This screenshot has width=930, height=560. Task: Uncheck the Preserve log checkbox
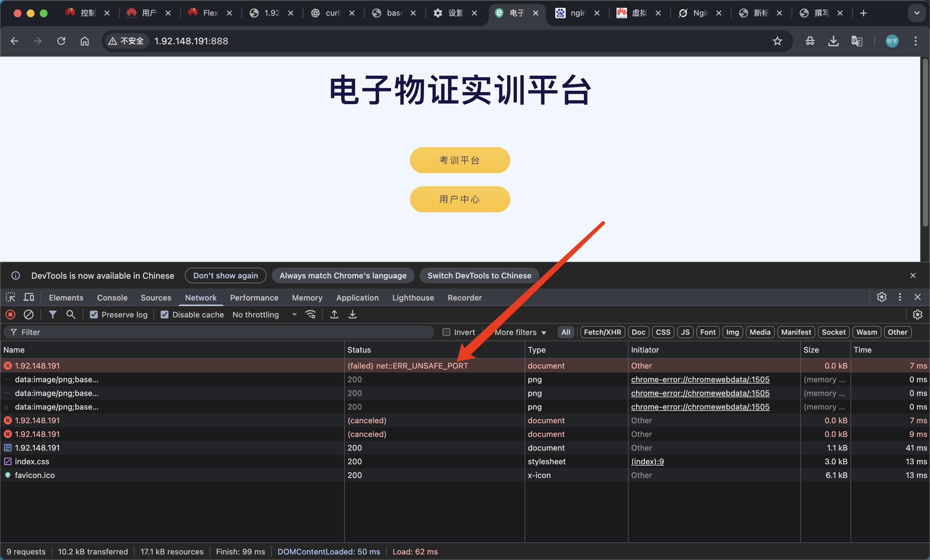(x=94, y=315)
